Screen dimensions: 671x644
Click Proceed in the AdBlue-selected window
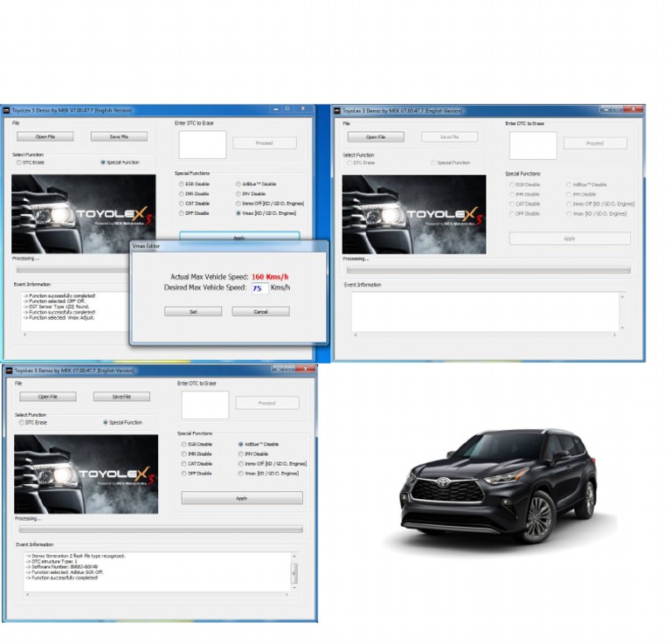point(267,403)
